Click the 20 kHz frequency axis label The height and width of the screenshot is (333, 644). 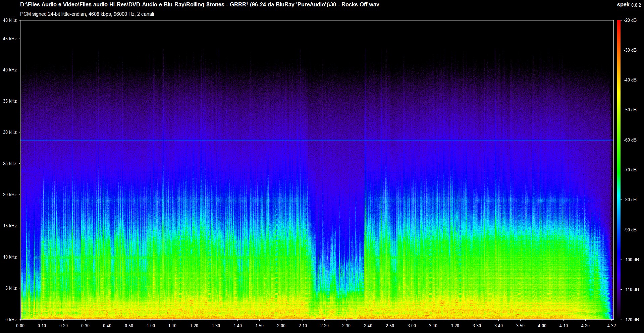(x=9, y=195)
